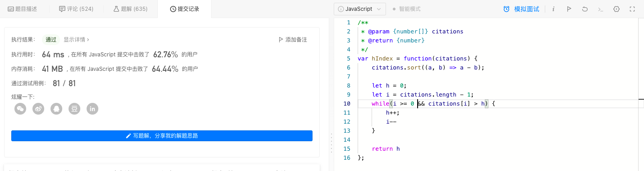Share result via QQ icon
This screenshot has width=644, height=171.
tap(56, 109)
